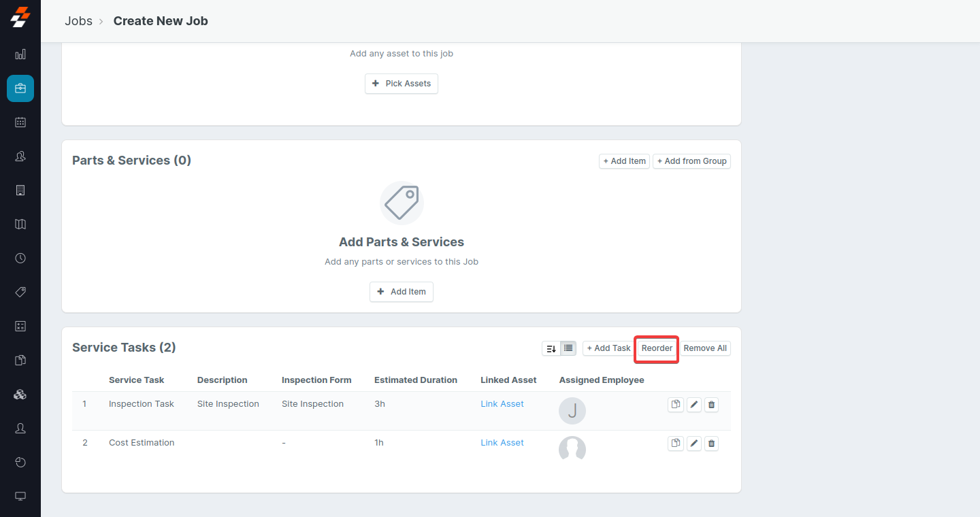Click Link Asset for Inspection Task

(502, 404)
